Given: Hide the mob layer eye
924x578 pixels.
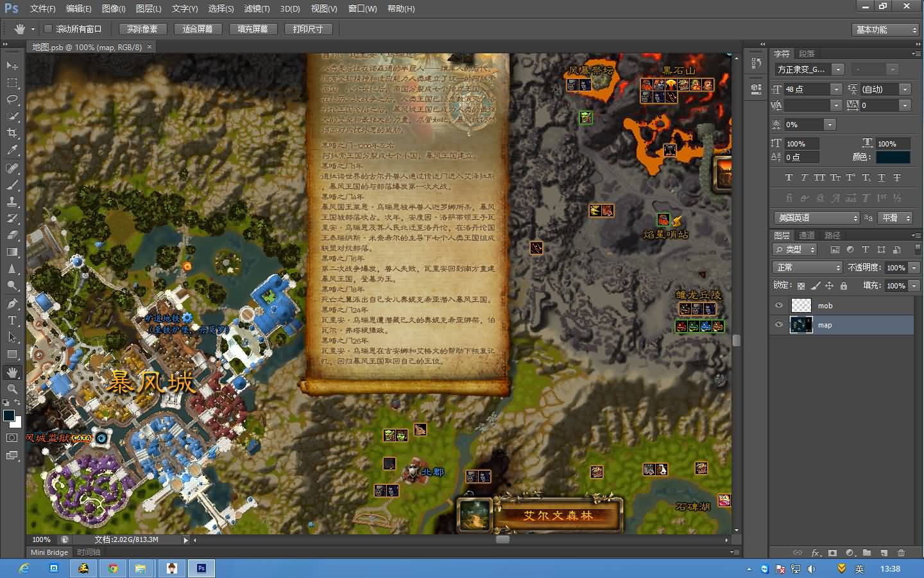Looking at the screenshot, I should click(779, 306).
